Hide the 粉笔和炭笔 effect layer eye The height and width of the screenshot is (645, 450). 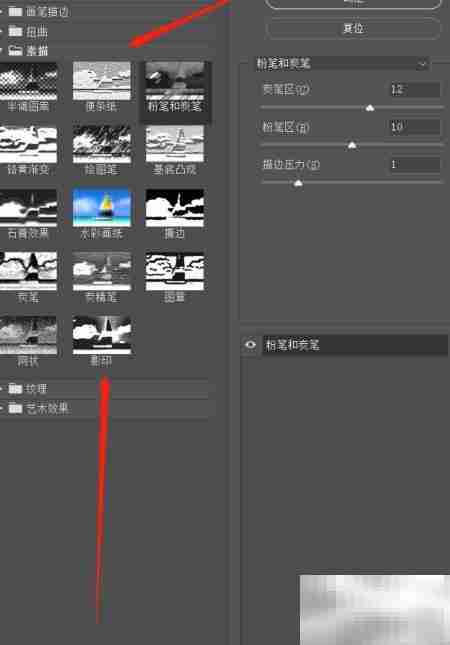click(251, 345)
